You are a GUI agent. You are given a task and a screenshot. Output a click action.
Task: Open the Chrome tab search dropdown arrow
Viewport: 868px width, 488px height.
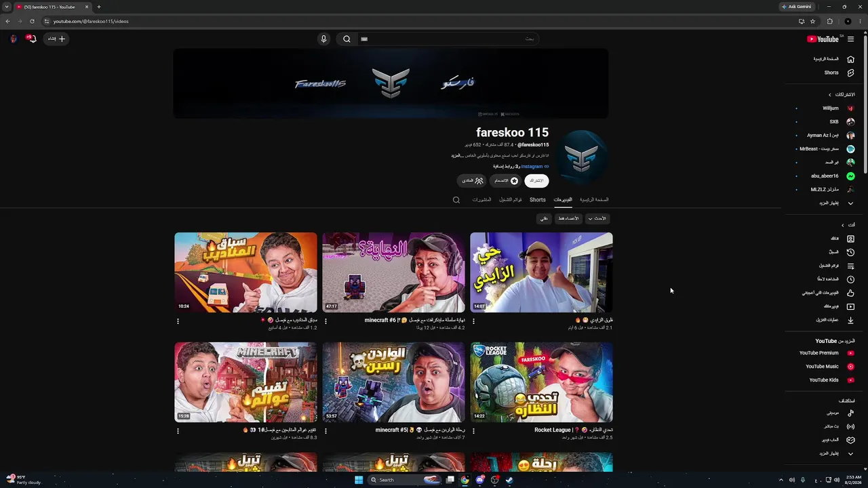7,7
